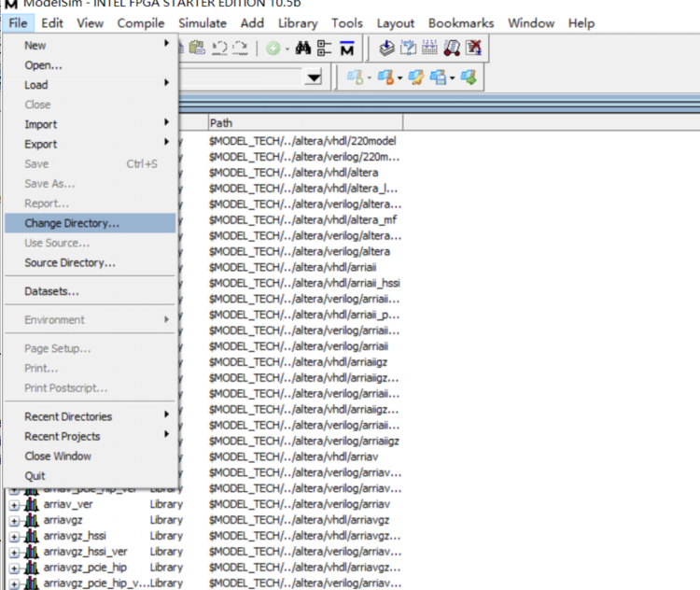Expand the arriav_ver library node
The width and height of the screenshot is (700, 590).
tap(14, 505)
